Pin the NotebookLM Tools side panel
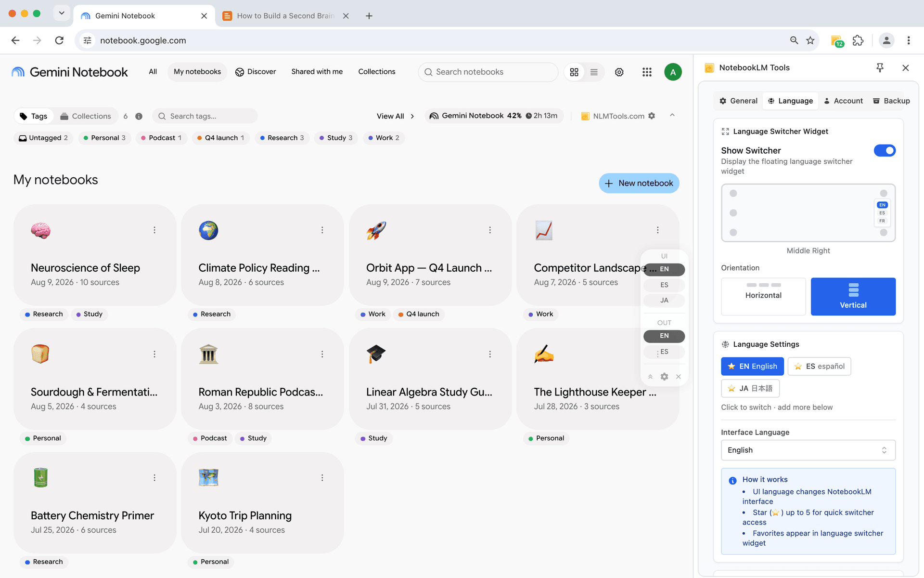 tap(880, 68)
